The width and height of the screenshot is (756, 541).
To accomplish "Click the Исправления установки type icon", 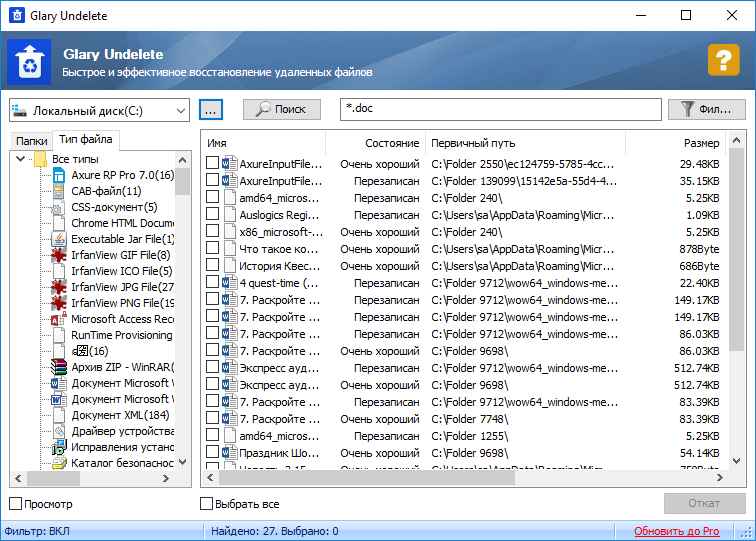I will 59,447.
